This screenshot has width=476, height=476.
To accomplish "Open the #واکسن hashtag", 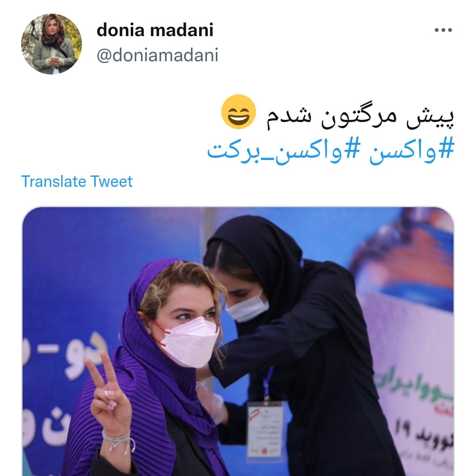I will coord(412,151).
